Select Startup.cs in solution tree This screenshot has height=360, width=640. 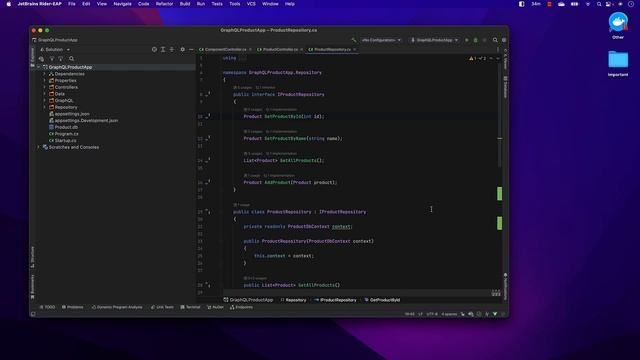tap(62, 140)
